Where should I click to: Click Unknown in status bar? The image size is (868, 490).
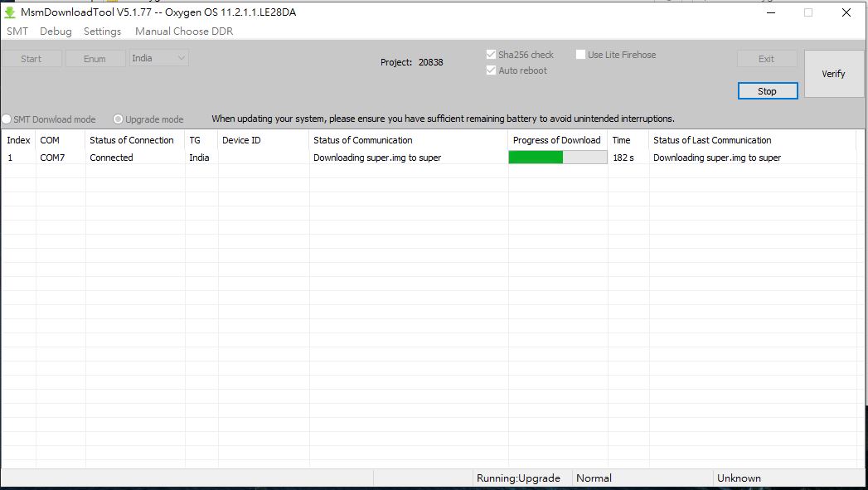coord(739,478)
